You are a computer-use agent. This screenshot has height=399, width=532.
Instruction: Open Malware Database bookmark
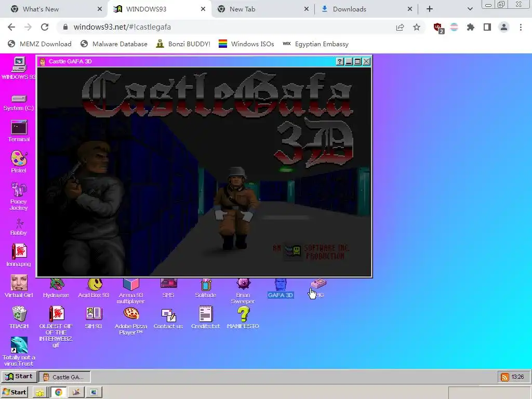pyautogui.click(x=114, y=44)
